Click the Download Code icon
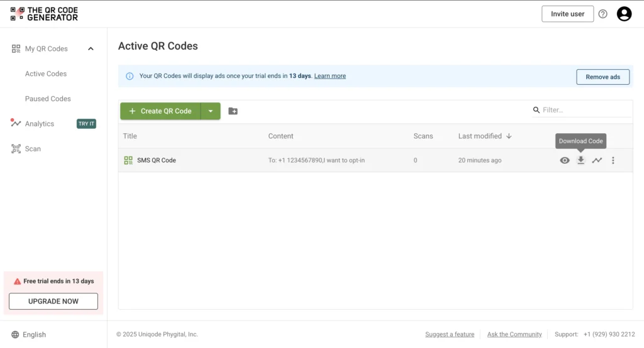644x348 pixels. pos(580,160)
